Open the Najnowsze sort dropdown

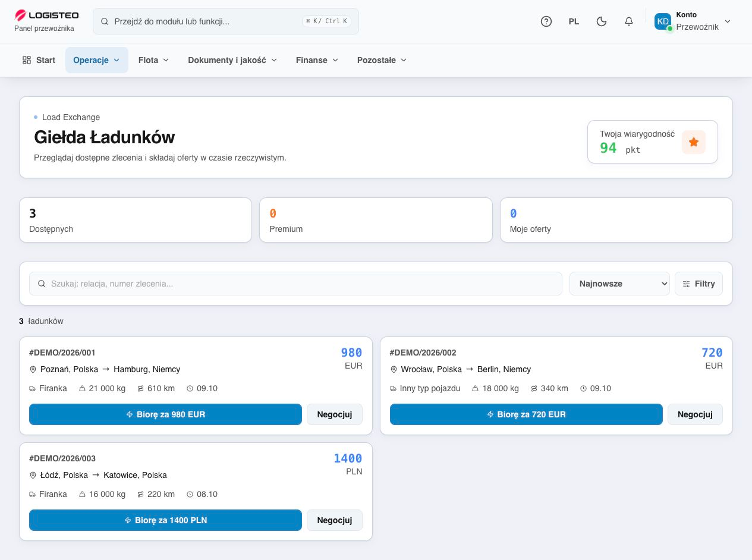pyautogui.click(x=619, y=284)
